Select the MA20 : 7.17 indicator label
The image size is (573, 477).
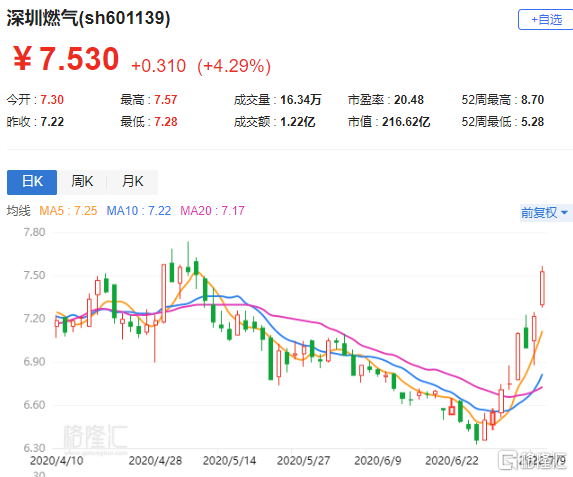(212, 211)
